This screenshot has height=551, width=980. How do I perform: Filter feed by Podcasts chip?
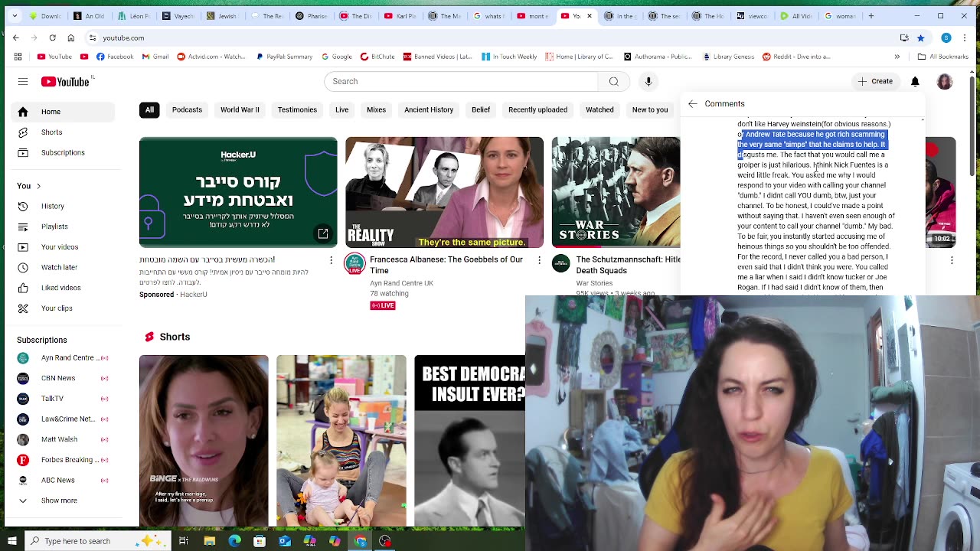pos(187,110)
